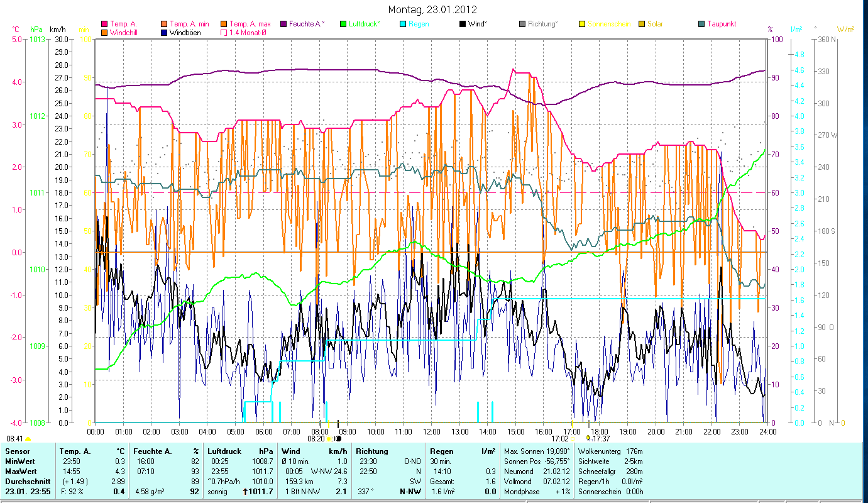Click the gray Richtung* legend square
This screenshot has width=868, height=503.
(522, 24)
